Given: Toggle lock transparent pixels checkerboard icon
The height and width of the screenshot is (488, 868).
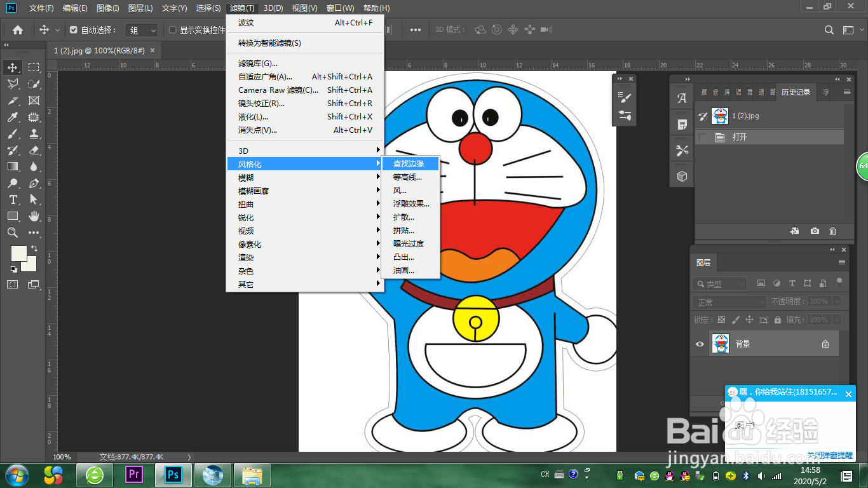Looking at the screenshot, I should pos(721,320).
